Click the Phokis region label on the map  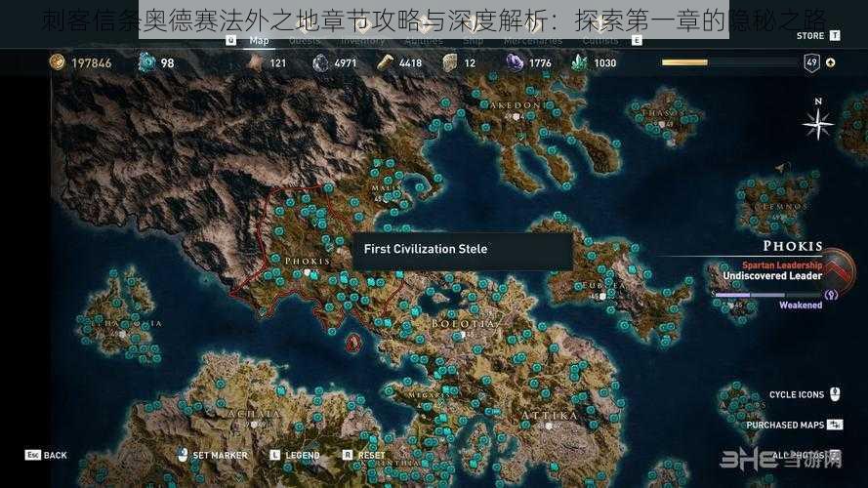pos(308,261)
